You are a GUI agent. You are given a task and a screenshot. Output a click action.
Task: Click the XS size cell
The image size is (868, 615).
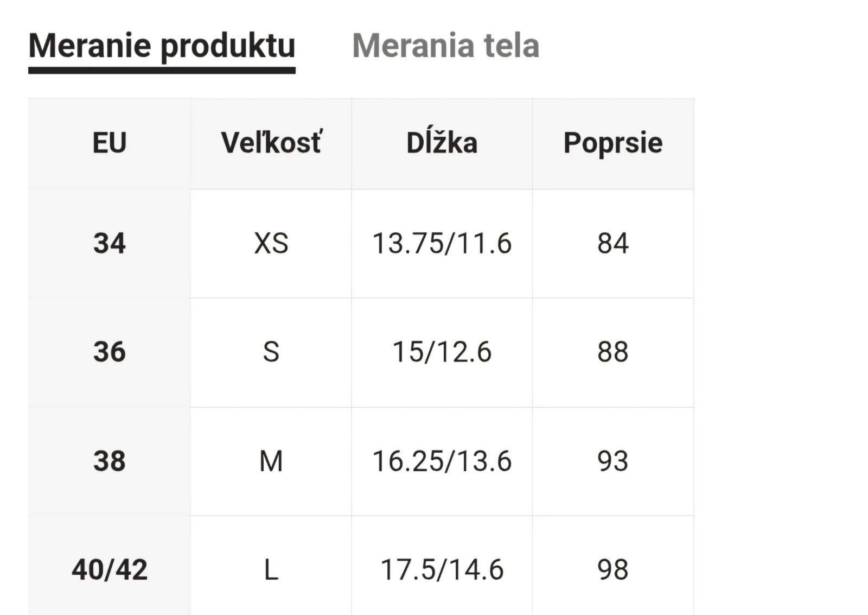point(271,243)
